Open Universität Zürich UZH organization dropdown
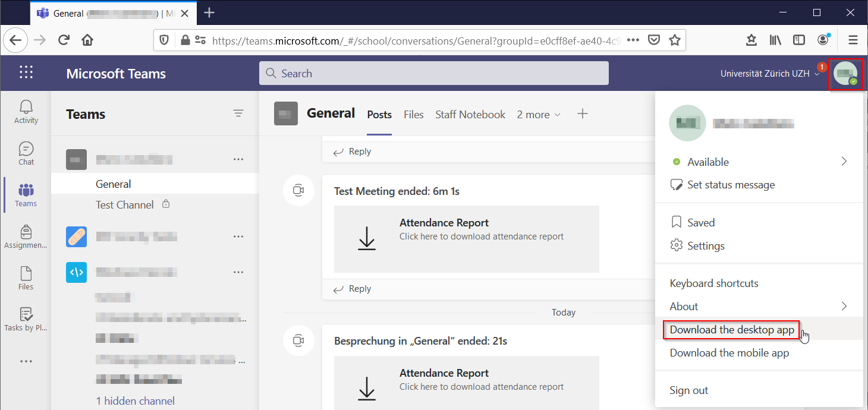The width and height of the screenshot is (868, 410). click(x=769, y=74)
